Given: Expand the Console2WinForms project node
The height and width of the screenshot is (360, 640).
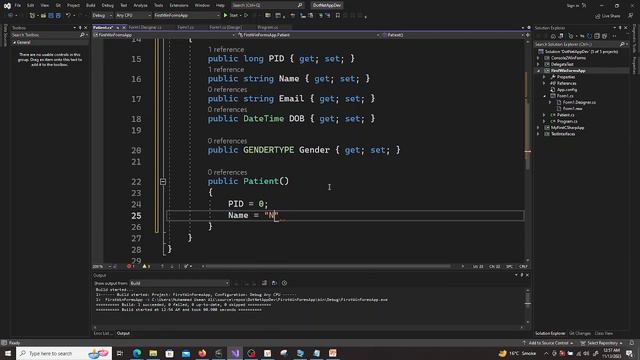Looking at the screenshot, I should click(x=538, y=58).
